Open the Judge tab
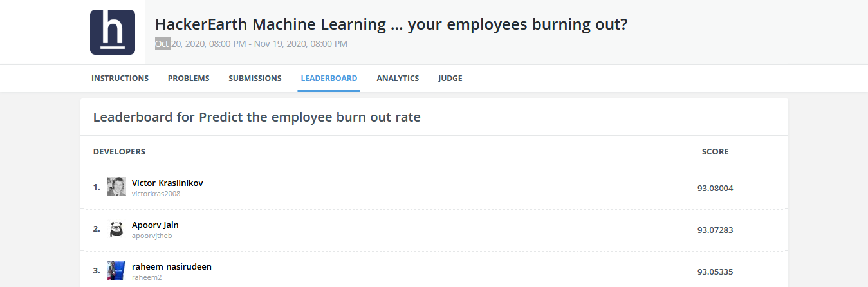Screen dimensions: 868x287 (x=450, y=79)
